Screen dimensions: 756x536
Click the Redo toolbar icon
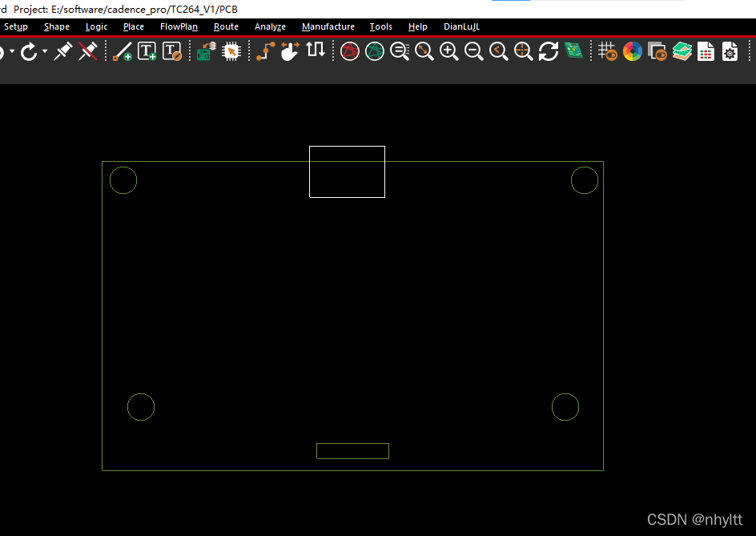tap(29, 52)
